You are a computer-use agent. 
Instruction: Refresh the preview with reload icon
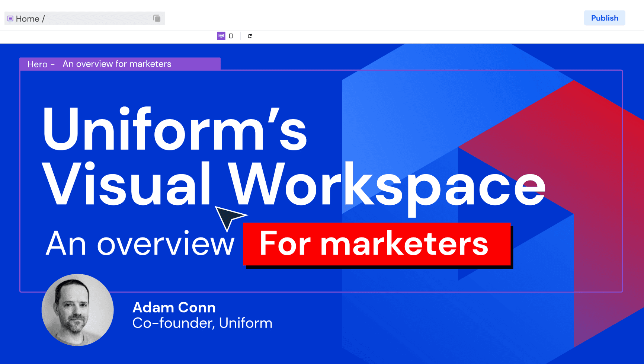tap(250, 36)
